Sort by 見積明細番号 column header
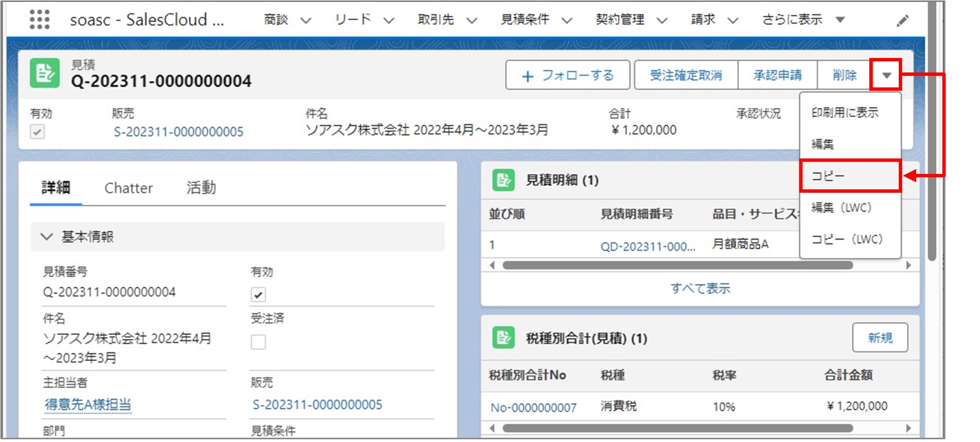Screen dimensions: 980x442 [636, 214]
